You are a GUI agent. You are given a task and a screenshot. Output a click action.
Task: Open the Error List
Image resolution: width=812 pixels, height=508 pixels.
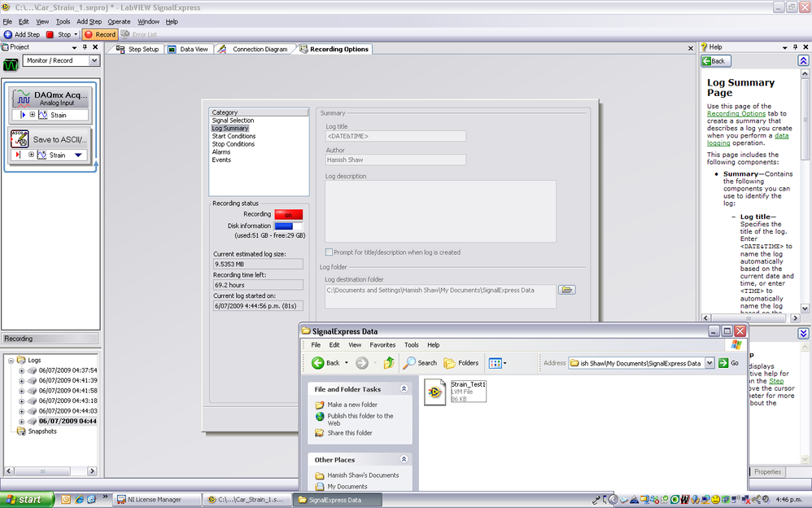(x=139, y=34)
